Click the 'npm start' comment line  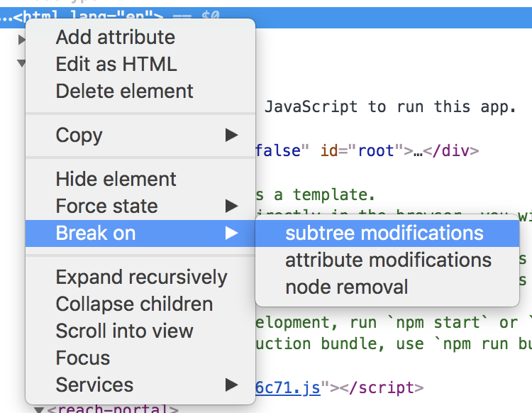(394, 322)
